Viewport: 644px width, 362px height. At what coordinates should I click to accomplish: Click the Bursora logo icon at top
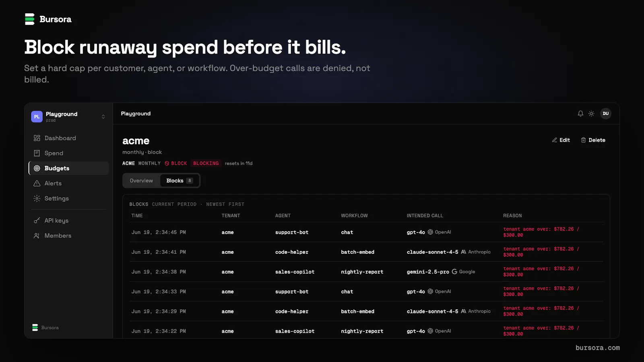coord(30,19)
